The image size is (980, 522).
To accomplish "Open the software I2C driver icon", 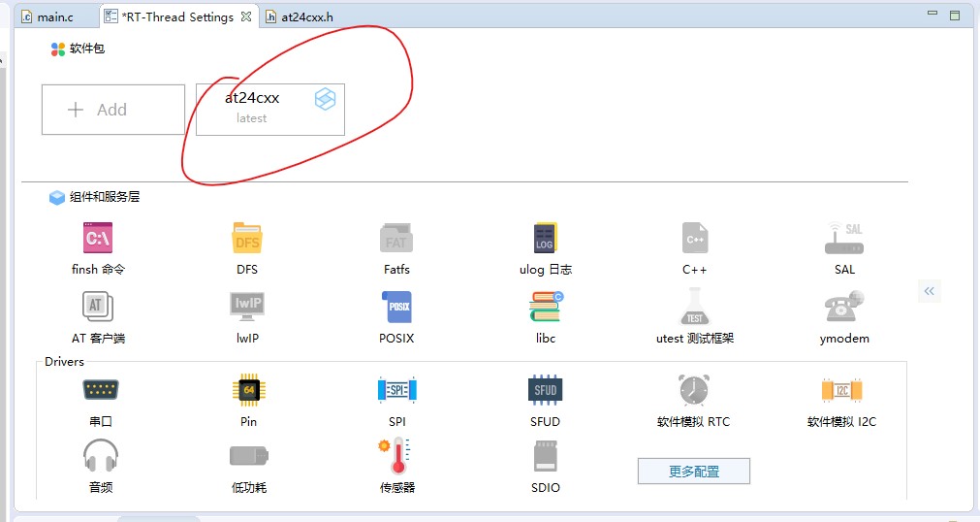I will coord(842,390).
